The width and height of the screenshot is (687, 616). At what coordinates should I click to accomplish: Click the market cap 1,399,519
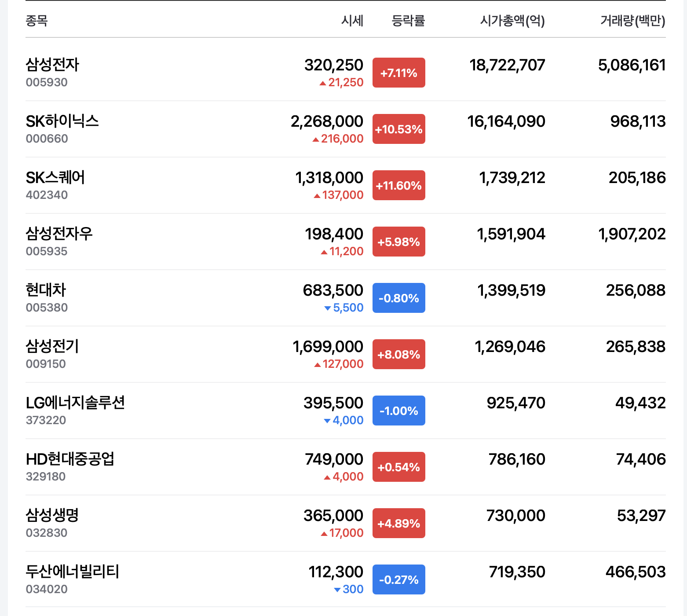point(512,290)
